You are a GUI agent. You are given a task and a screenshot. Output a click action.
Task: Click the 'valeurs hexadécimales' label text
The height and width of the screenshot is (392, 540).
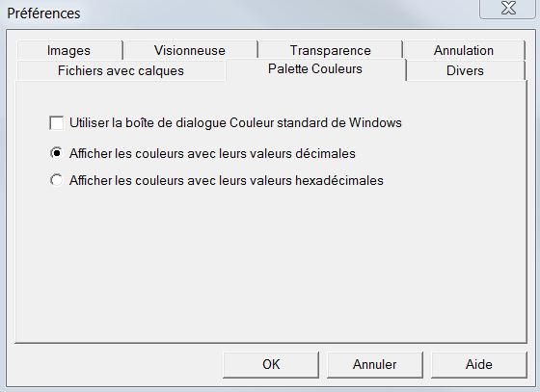[317, 180]
